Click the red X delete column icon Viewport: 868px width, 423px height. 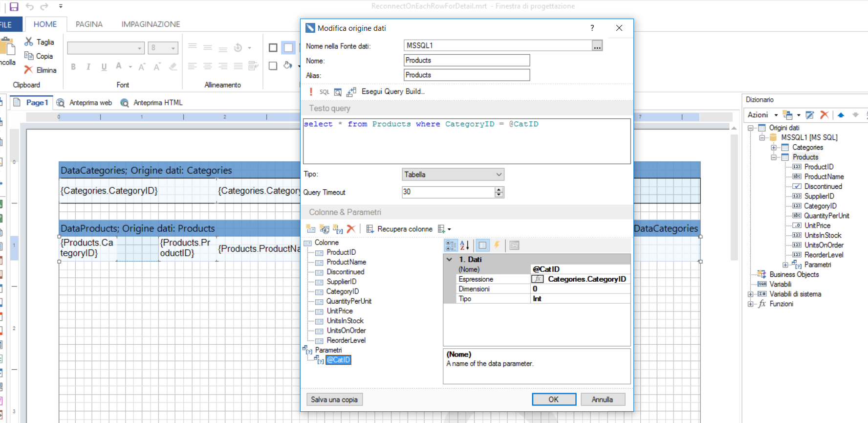(x=351, y=229)
